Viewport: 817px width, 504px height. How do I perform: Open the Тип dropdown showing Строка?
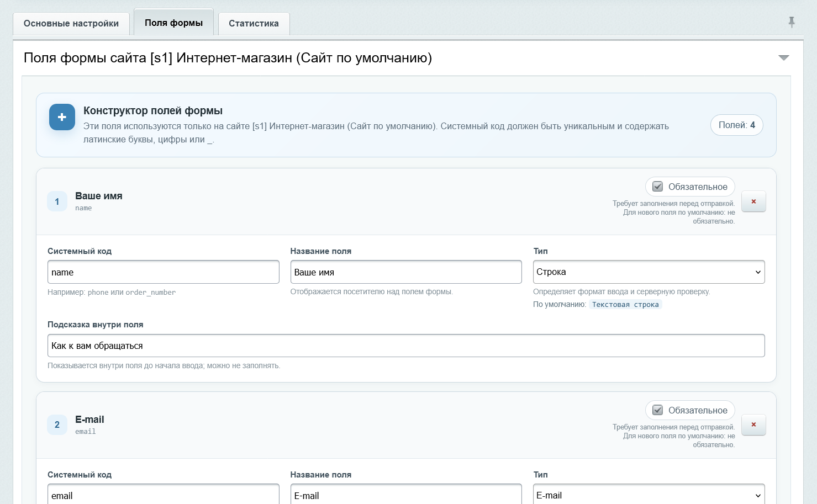click(649, 272)
